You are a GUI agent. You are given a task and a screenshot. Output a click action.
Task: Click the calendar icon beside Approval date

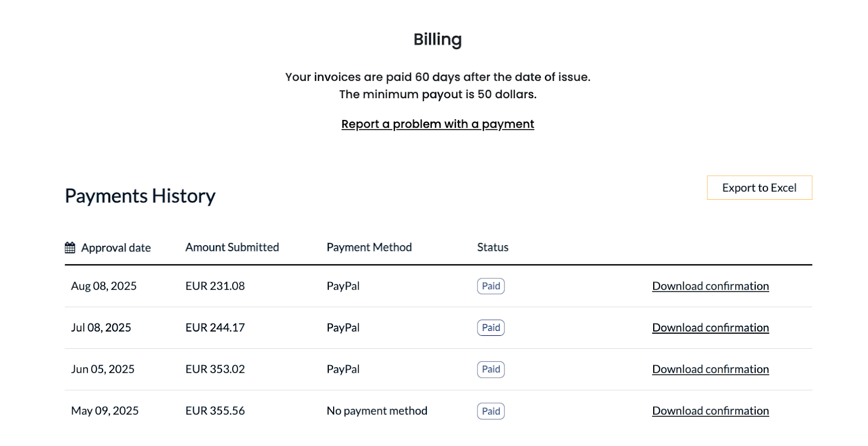pyautogui.click(x=70, y=248)
